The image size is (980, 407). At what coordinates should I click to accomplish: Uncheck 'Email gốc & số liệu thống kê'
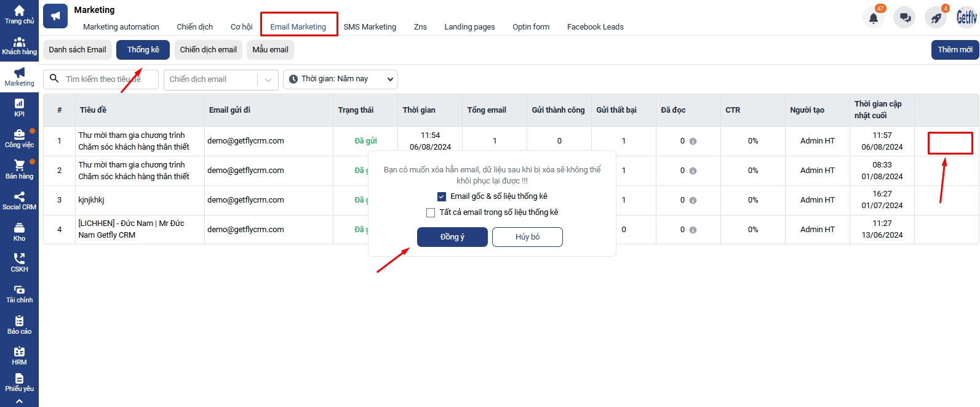[441, 196]
